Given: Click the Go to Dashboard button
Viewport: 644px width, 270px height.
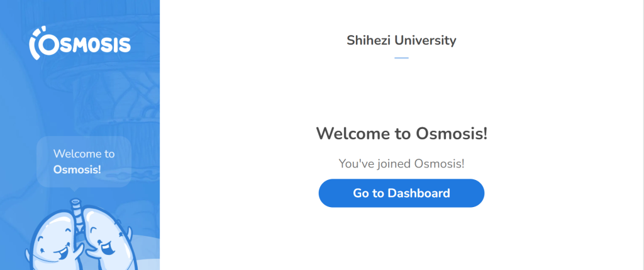Looking at the screenshot, I should [x=401, y=193].
